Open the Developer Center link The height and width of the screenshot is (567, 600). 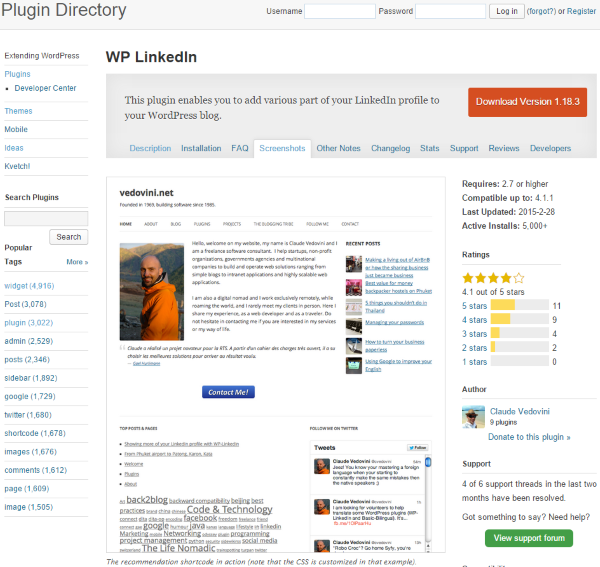pyautogui.click(x=45, y=88)
